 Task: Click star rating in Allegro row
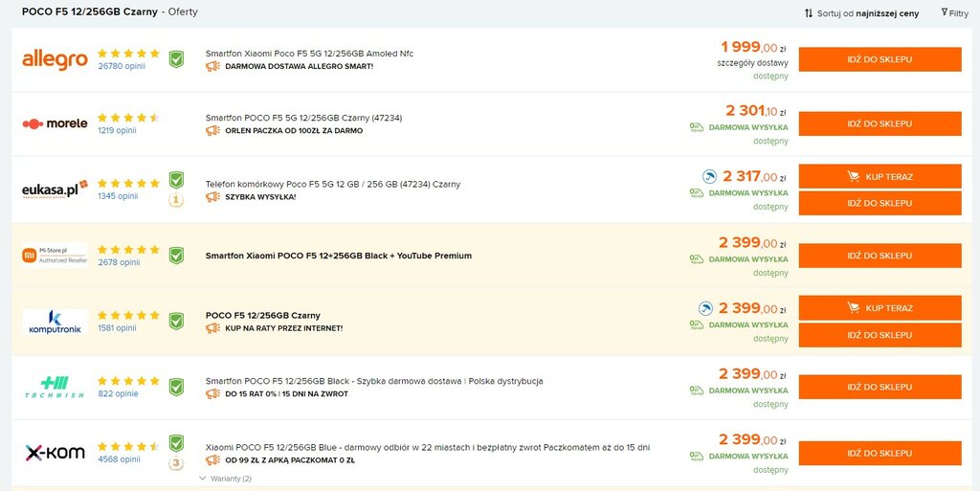pyautogui.click(x=129, y=53)
